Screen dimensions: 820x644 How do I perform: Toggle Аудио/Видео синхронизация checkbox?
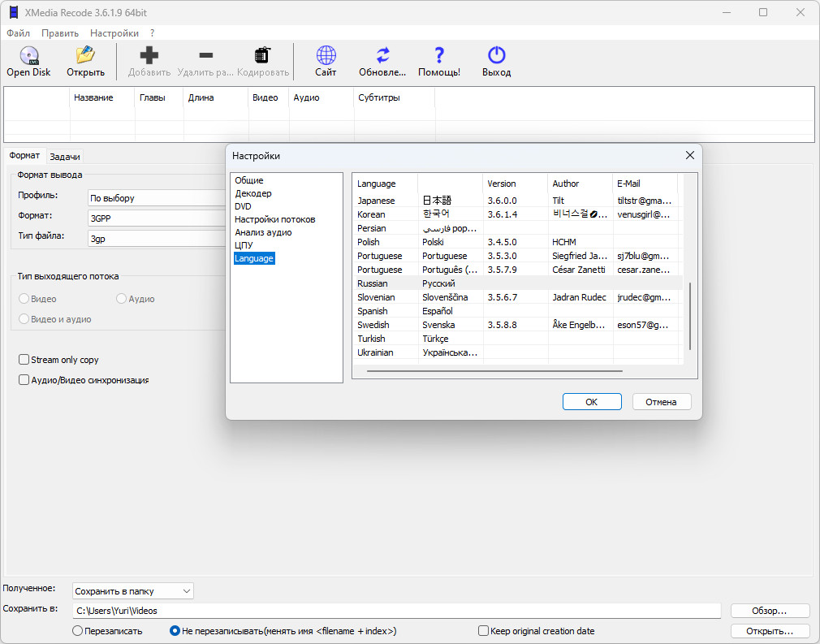click(x=24, y=380)
